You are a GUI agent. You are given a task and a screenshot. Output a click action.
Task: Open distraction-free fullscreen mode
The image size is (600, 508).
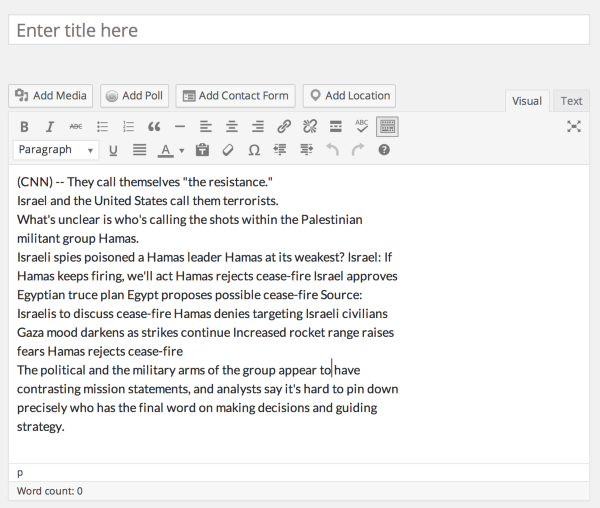573,126
